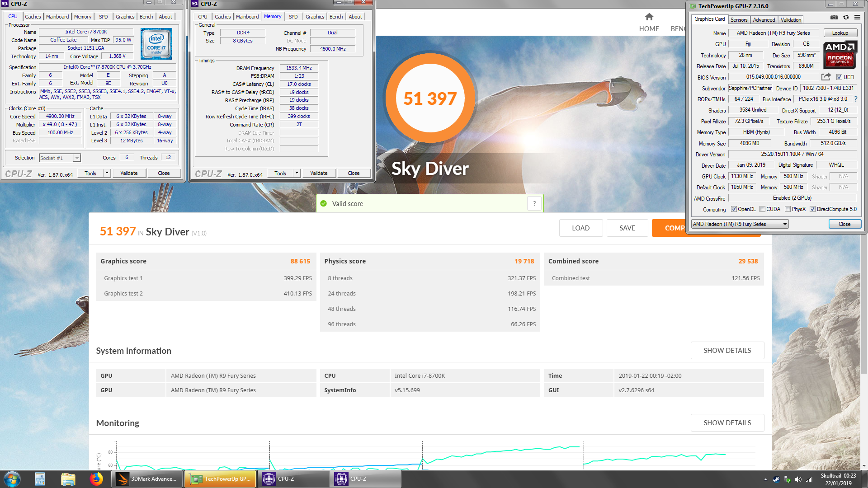Viewport: 868px width, 488px height.
Task: Take a GPU-Z screenshot with the camera icon
Action: [x=834, y=17]
